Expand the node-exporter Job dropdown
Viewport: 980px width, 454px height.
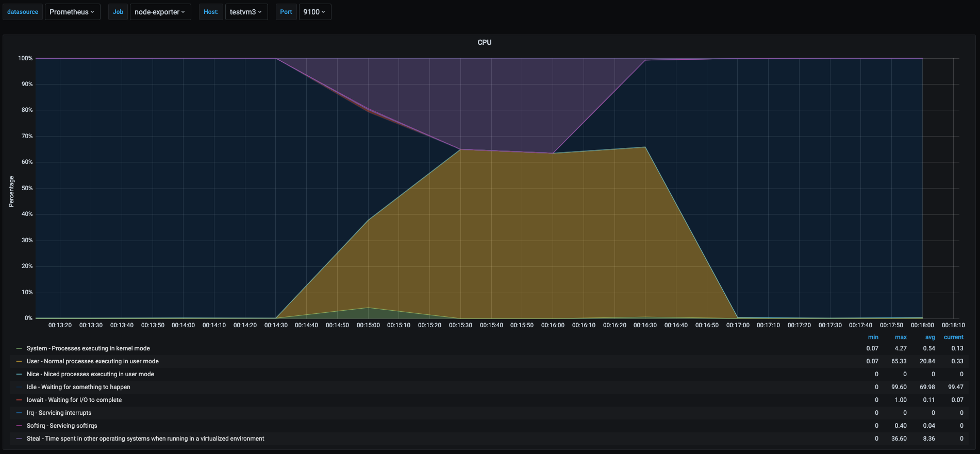160,12
